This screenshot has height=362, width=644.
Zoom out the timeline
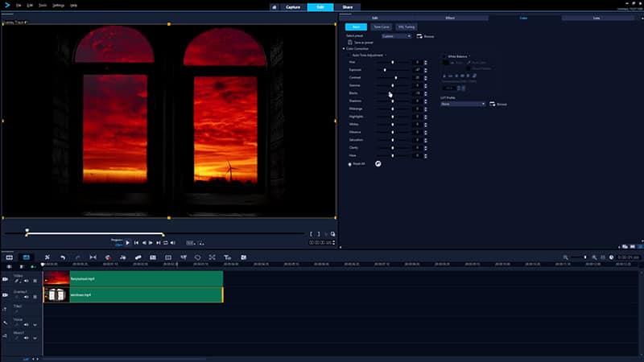point(566,257)
